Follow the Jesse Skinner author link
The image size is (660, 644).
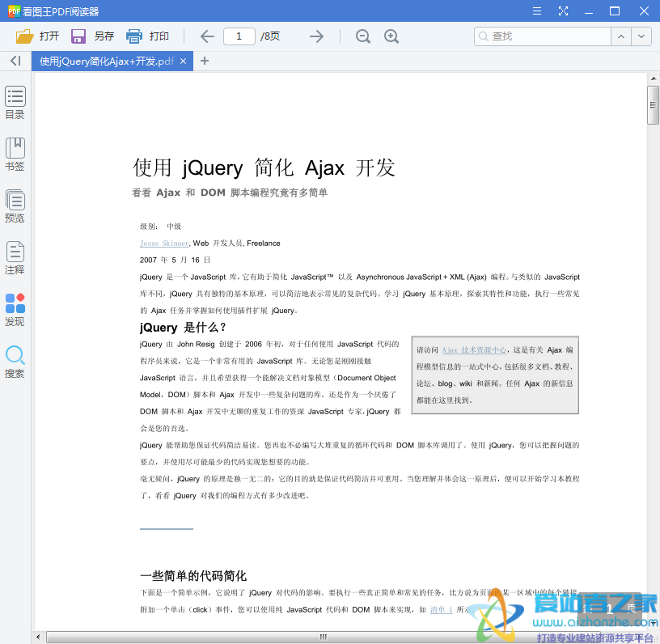[x=164, y=244]
